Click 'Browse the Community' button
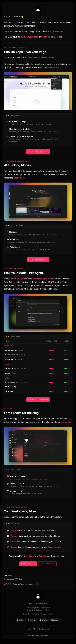The height and width of the screenshot is (644, 76). 38,152
